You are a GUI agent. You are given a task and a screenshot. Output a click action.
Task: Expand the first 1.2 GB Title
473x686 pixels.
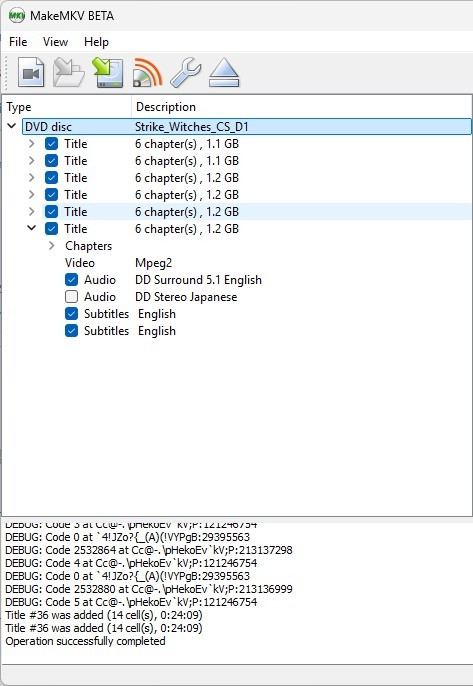click(x=32, y=178)
